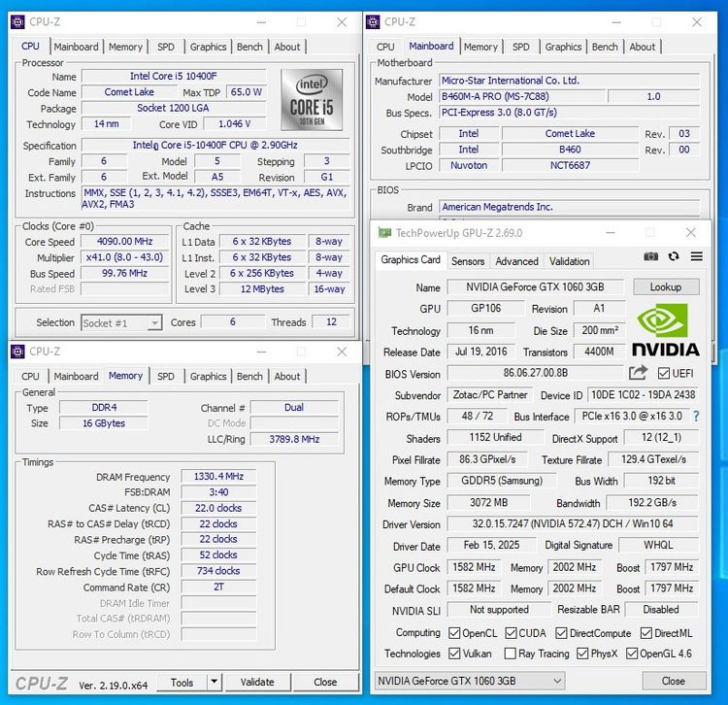This screenshot has width=728, height=705.
Task: Click the CAS# Latency value 22.0 clocks
Action: (x=218, y=508)
